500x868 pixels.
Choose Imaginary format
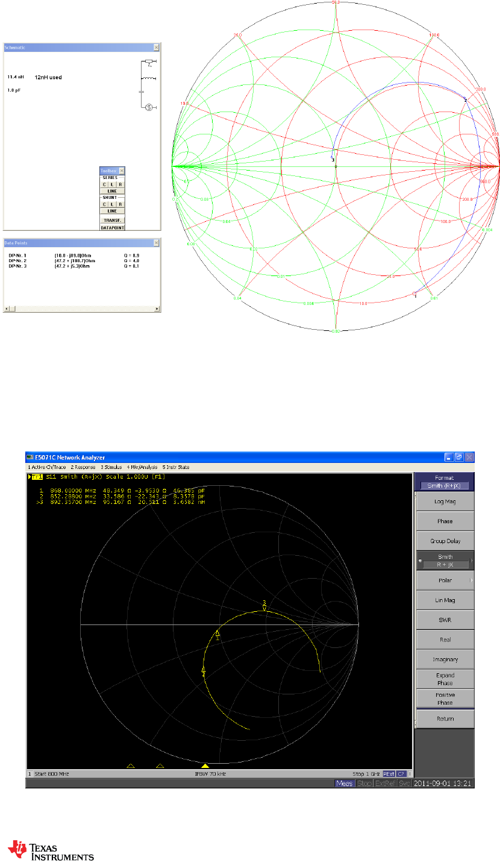pyautogui.click(x=445, y=659)
